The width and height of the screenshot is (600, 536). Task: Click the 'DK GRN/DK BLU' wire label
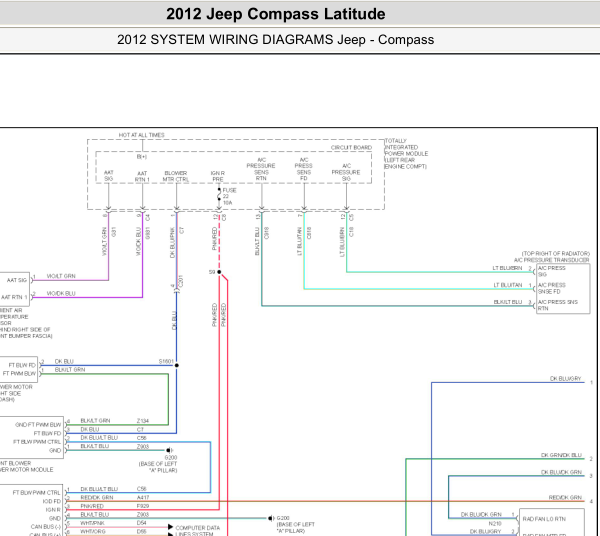(x=561, y=455)
